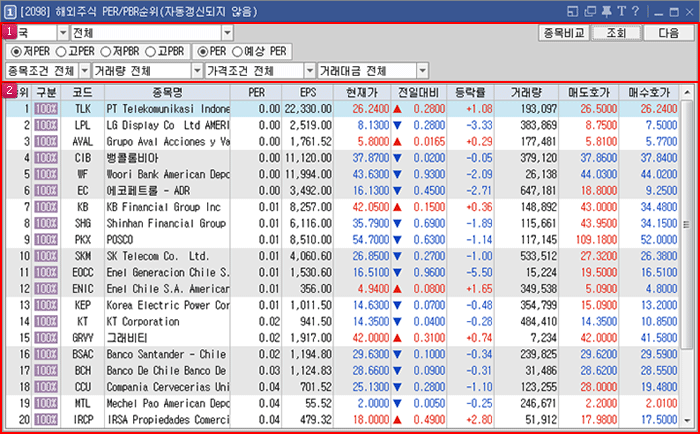
Task: Open the 거래량 전체 dropdown
Action: click(197, 71)
